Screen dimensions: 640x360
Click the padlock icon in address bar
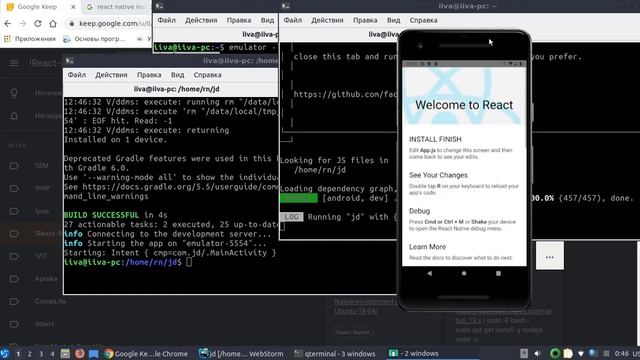click(x=72, y=24)
